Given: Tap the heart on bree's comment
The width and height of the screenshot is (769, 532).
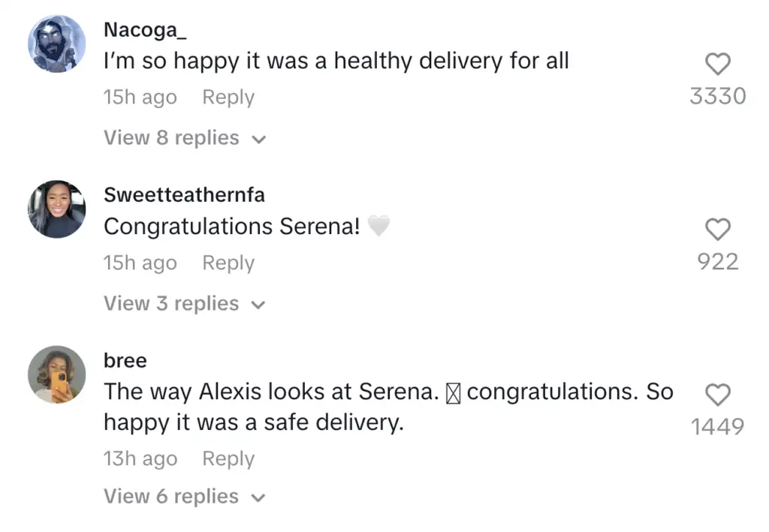Looking at the screenshot, I should click(x=718, y=394).
